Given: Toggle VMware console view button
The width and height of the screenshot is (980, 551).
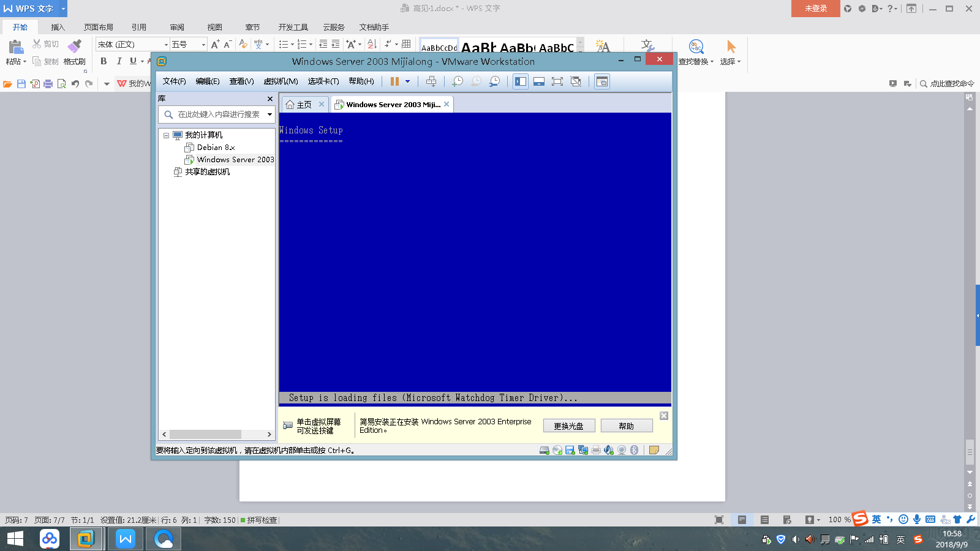Looking at the screenshot, I should click(602, 81).
